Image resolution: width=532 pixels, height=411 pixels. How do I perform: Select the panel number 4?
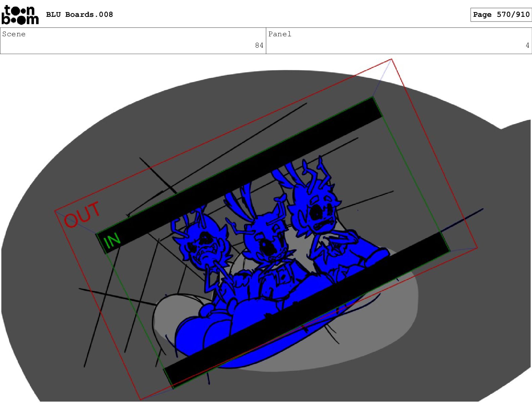(x=527, y=45)
